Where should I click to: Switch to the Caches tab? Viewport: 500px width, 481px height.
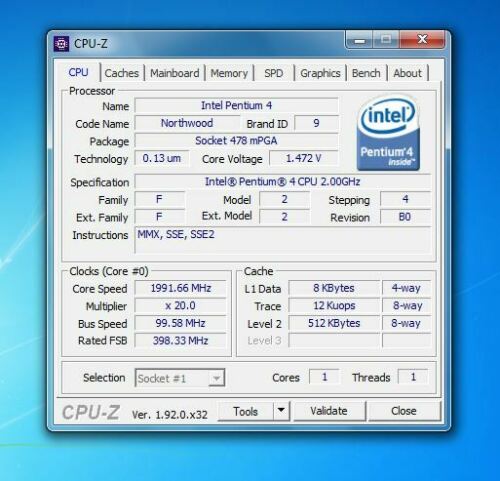pyautogui.click(x=122, y=73)
